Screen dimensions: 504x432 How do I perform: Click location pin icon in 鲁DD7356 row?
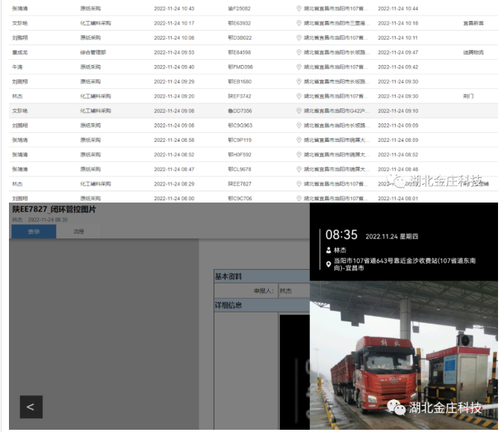299,111
